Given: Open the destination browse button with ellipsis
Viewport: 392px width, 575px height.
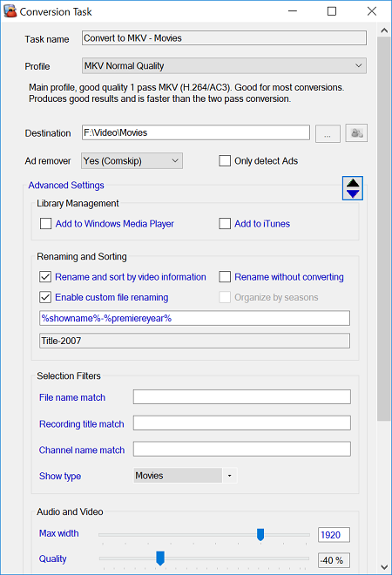Looking at the screenshot, I should point(328,133).
